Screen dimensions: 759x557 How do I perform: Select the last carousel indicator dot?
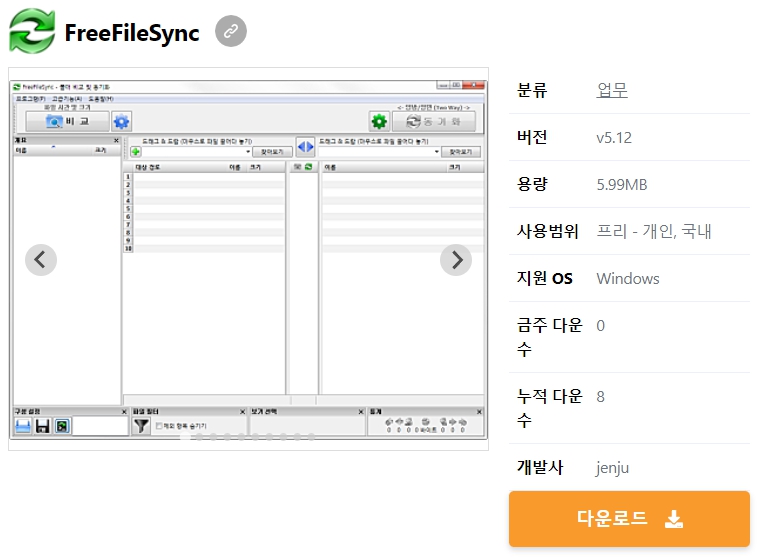coord(311,437)
